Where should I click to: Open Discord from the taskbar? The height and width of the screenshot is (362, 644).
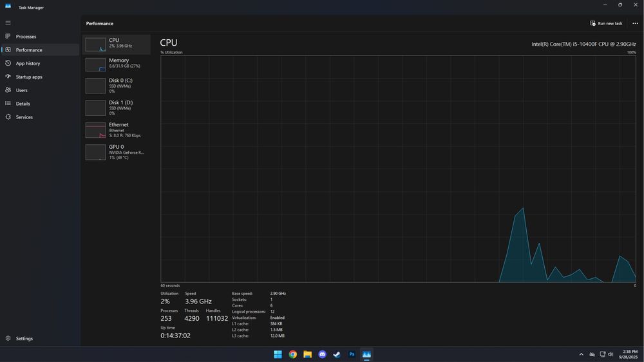[x=323, y=354]
